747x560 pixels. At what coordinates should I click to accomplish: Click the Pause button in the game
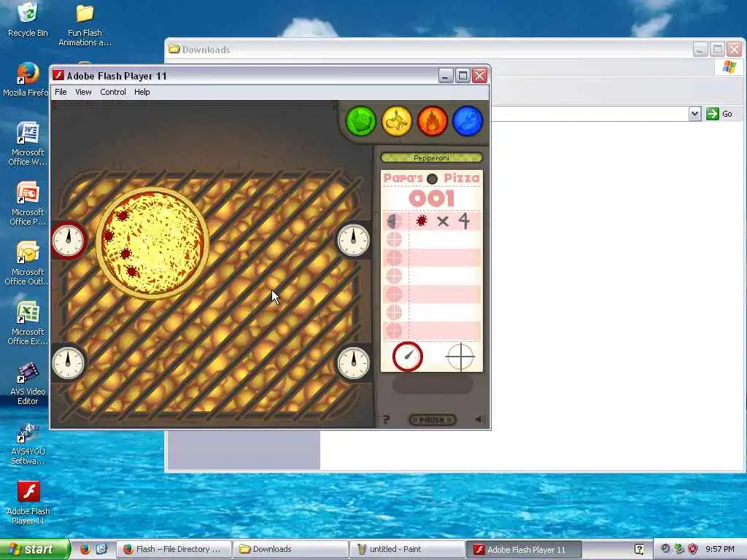tap(433, 420)
